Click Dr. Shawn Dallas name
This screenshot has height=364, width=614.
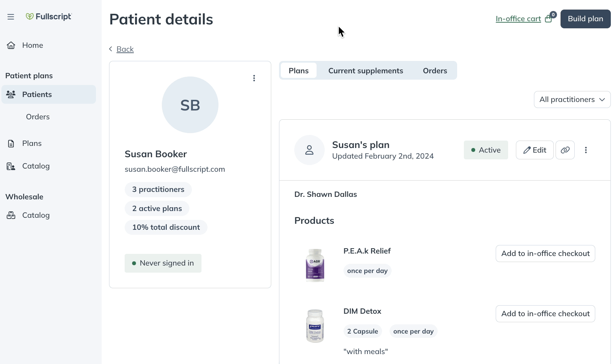(326, 194)
